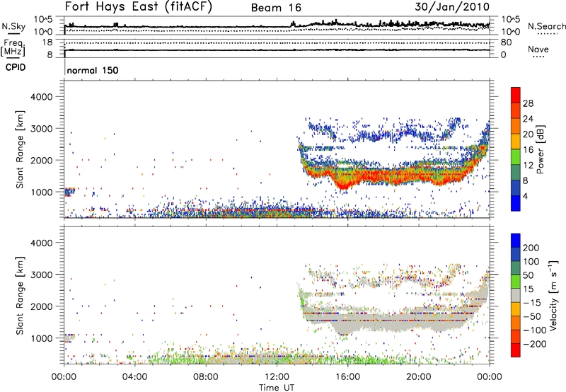Viewport: 566px width, 392px height.
Task: Click the power colorbar '12' label
Action: 528,166
